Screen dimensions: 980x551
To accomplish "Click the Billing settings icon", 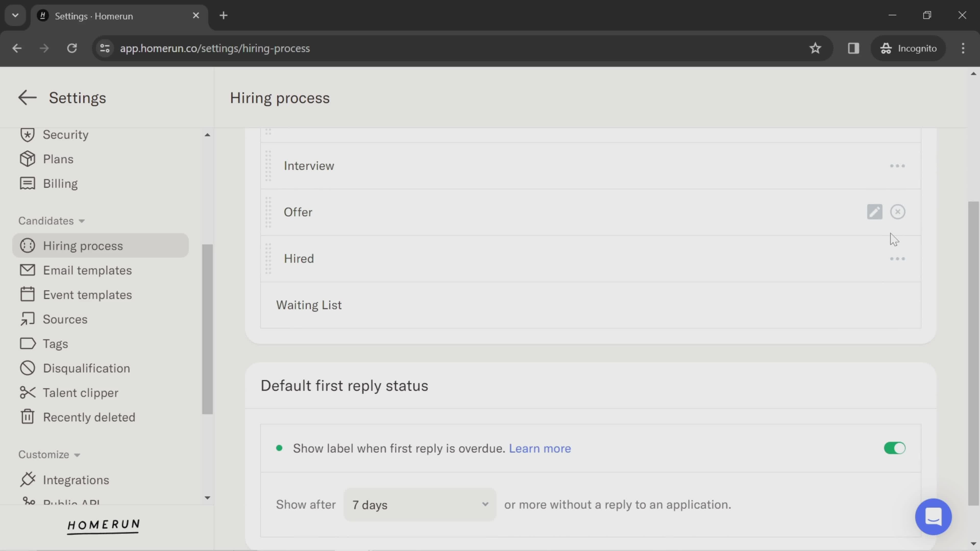I will pyautogui.click(x=27, y=183).
